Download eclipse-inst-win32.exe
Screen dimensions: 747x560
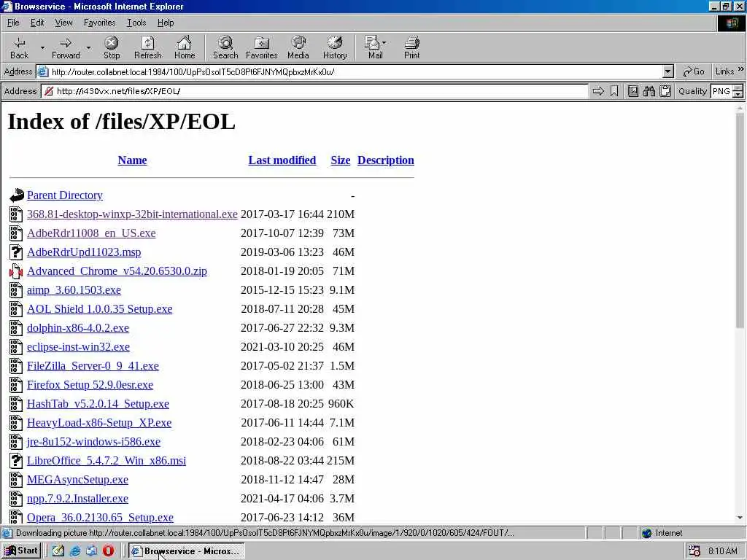78,347
